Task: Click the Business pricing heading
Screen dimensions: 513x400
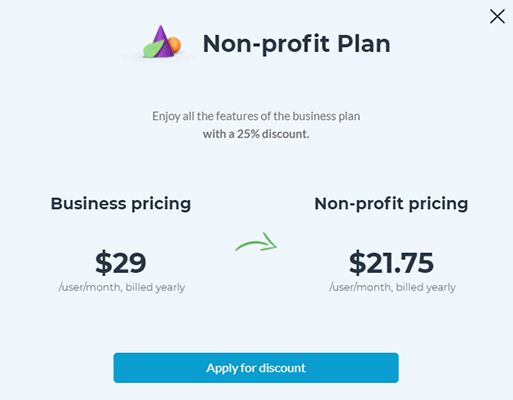Action: 121,204
